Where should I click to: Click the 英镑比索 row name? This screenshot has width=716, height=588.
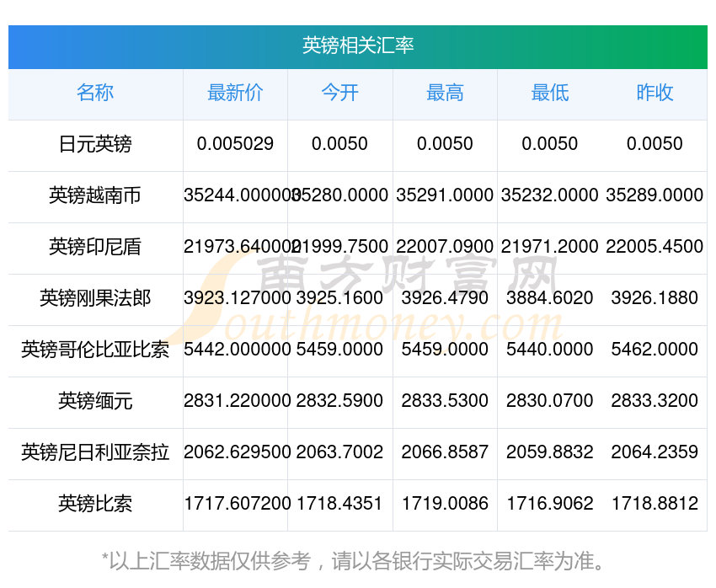pos(95,504)
